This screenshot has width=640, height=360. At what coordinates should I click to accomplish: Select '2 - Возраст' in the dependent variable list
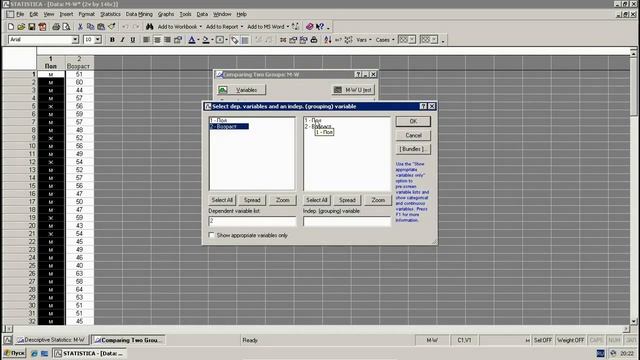[x=229, y=127]
